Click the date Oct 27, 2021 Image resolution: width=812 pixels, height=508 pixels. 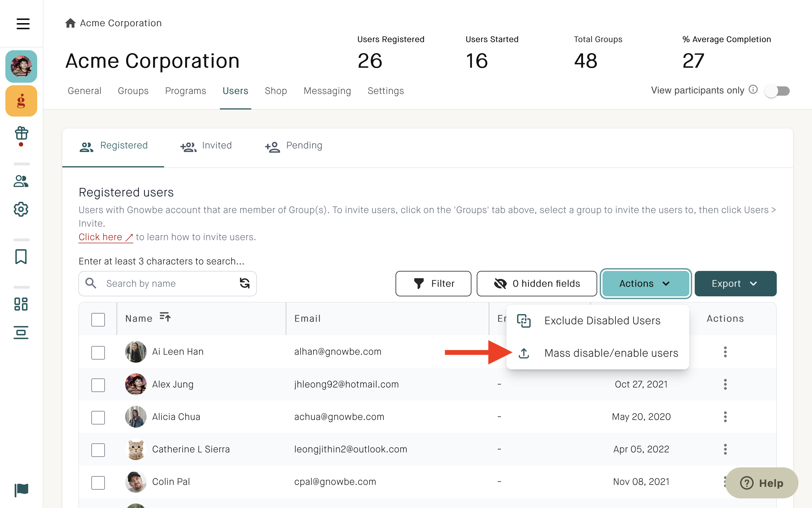tap(641, 384)
